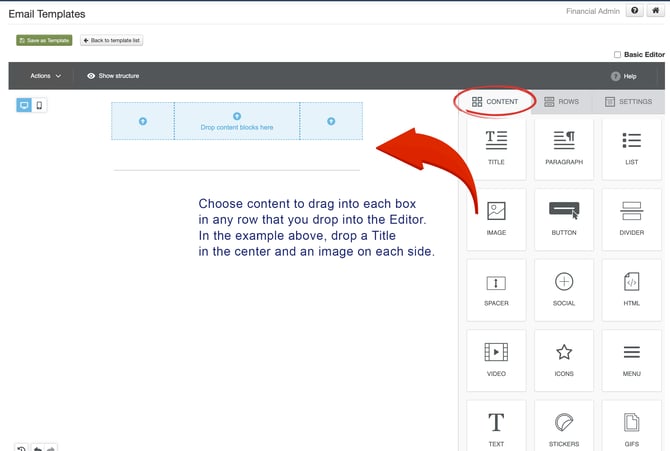Select the Button content block
670x451 pixels.
click(564, 219)
